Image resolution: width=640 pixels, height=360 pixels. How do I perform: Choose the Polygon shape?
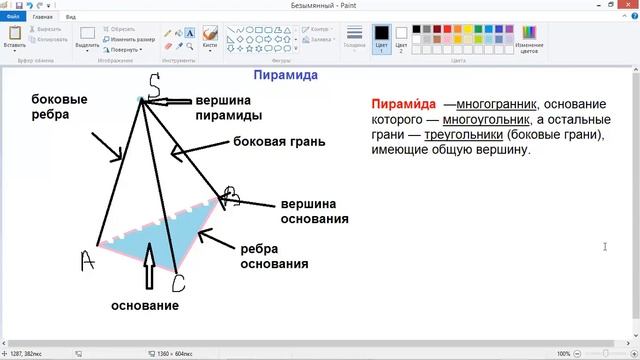click(278, 30)
